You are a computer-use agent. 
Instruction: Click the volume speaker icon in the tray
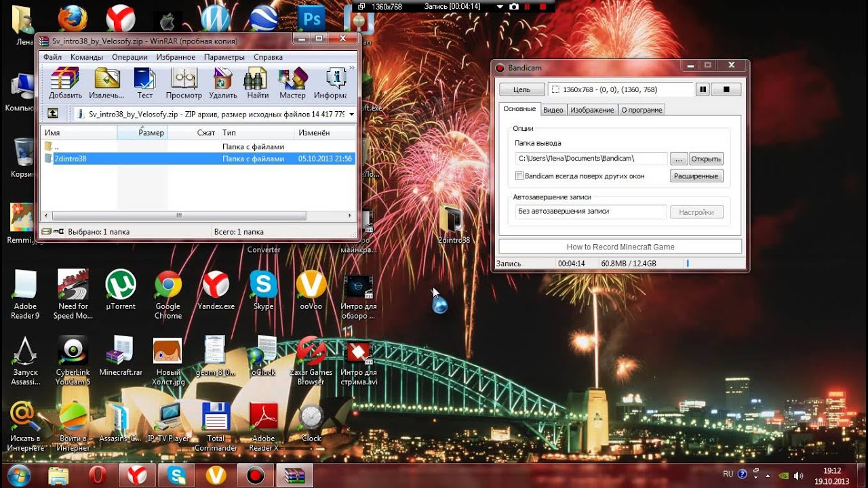(798, 475)
